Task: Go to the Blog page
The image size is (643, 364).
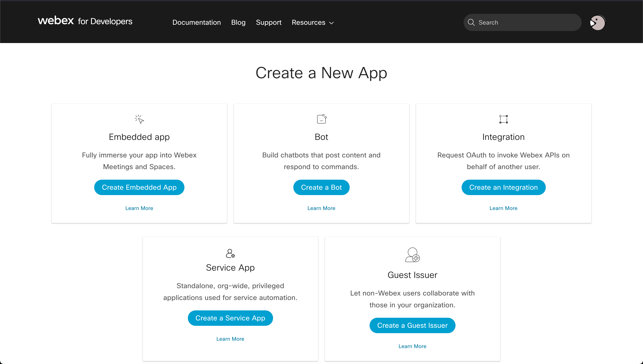Action: point(238,22)
